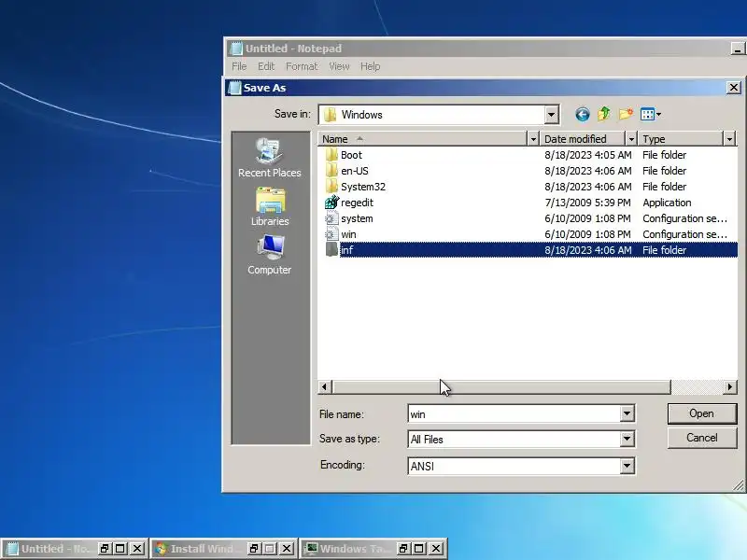Create a new folder icon

pos(626,114)
